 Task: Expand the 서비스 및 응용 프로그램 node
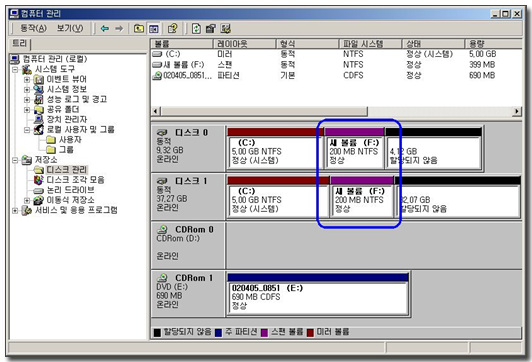(x=15, y=210)
